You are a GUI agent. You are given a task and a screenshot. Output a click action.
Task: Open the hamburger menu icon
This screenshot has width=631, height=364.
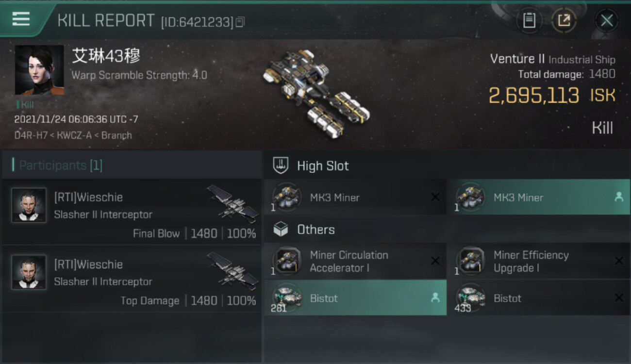21,19
